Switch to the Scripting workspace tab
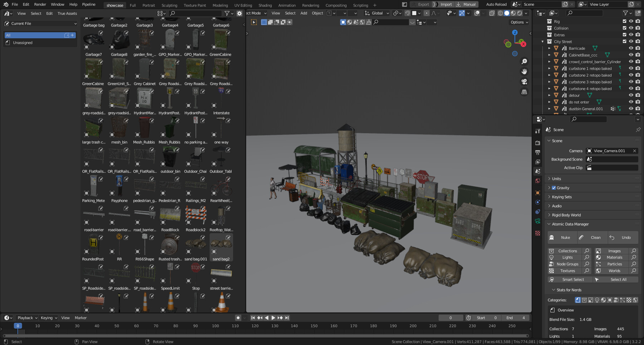The image size is (644, 345). tap(360, 5)
